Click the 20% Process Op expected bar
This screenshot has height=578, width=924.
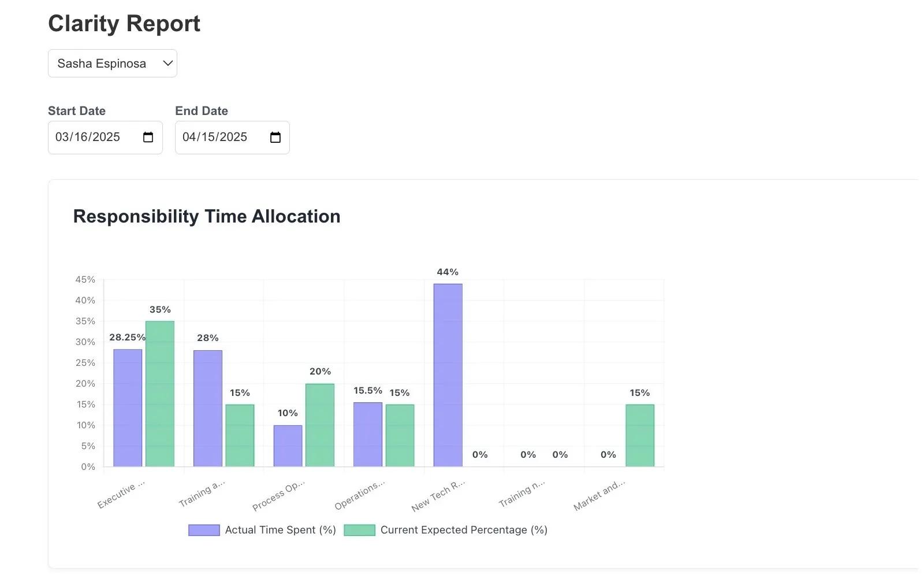[320, 425]
